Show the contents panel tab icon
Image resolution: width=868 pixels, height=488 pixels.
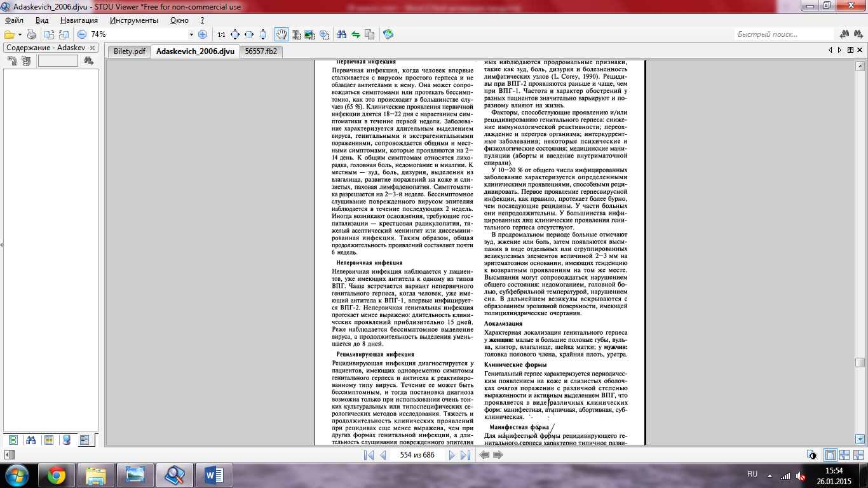84,440
